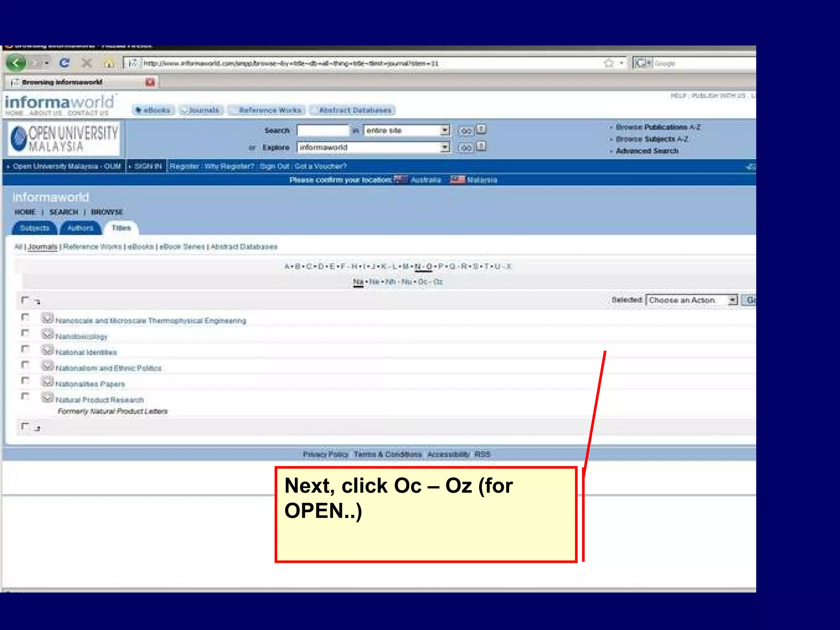Check the Nanoscale and Microscale Thermophysical Engineering box
840x630 pixels.
click(x=25, y=317)
